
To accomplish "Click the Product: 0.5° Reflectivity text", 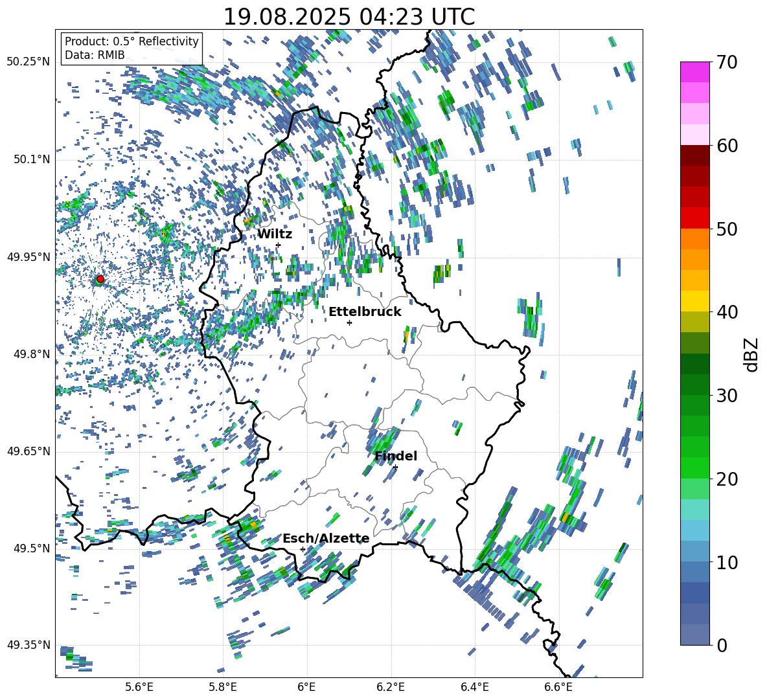I will pyautogui.click(x=132, y=41).
